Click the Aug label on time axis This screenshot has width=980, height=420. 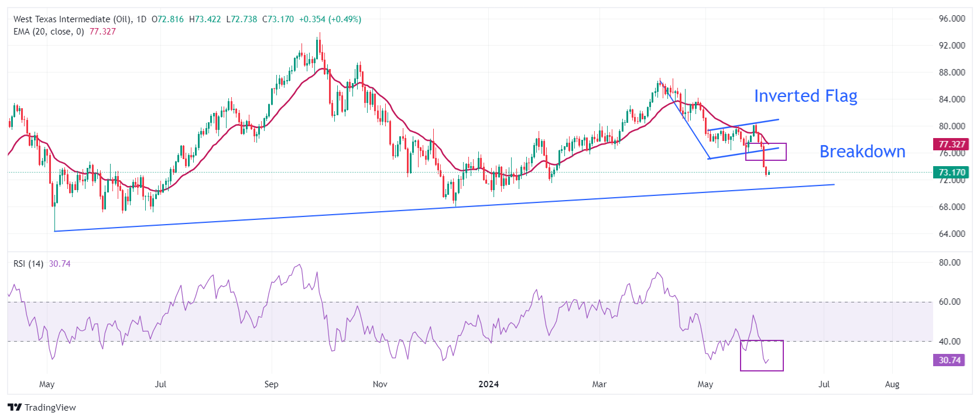[x=892, y=384]
